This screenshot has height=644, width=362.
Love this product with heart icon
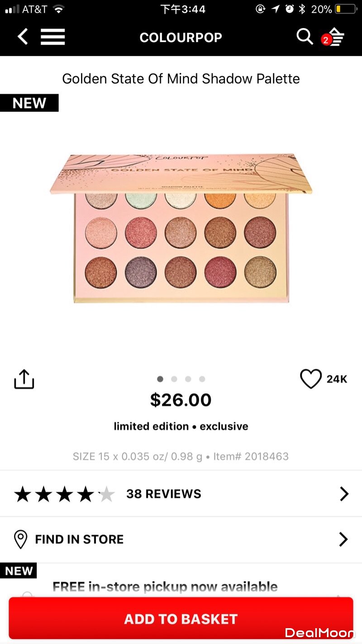coord(311,379)
